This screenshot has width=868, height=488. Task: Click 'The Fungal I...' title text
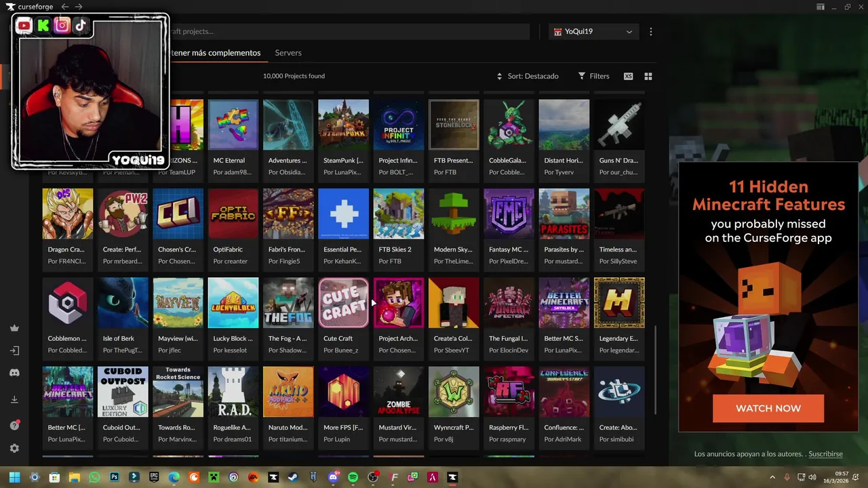509,338
